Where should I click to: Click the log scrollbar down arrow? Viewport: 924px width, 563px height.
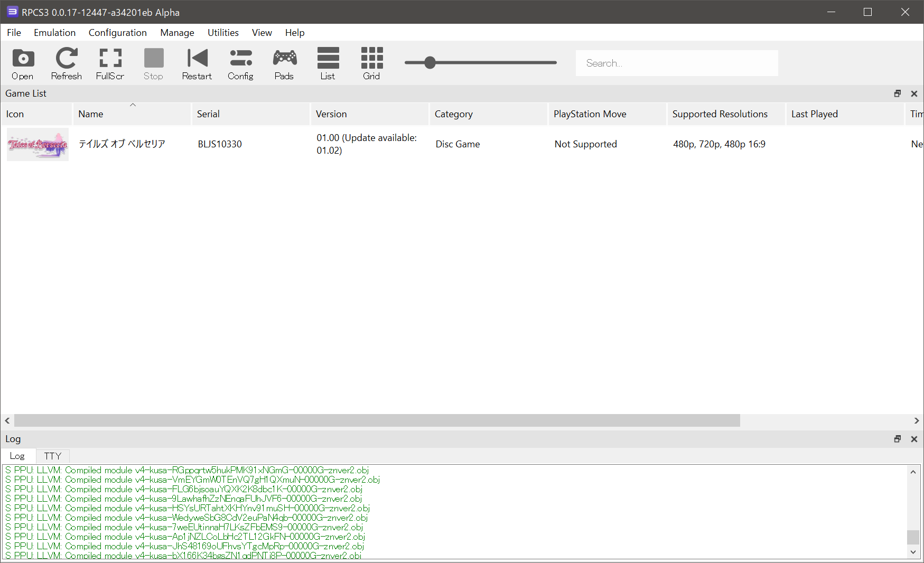coord(913,552)
